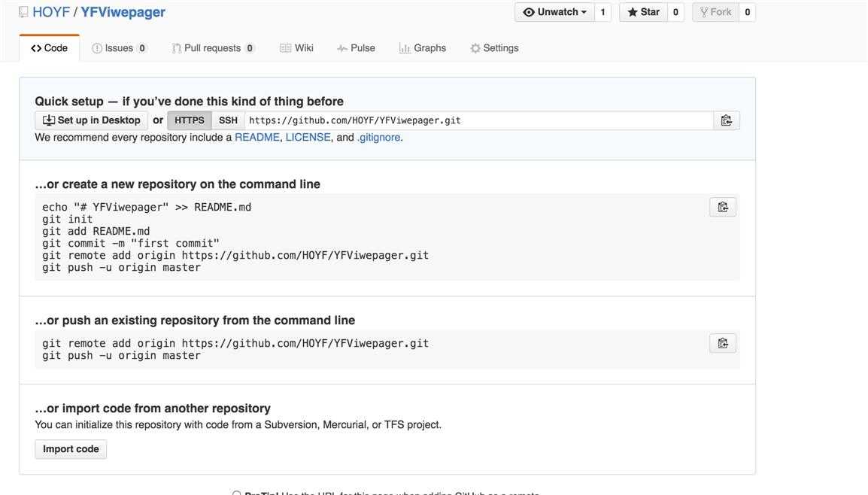The width and height of the screenshot is (868, 495).
Task: Click the Import code button
Action: coord(71,449)
